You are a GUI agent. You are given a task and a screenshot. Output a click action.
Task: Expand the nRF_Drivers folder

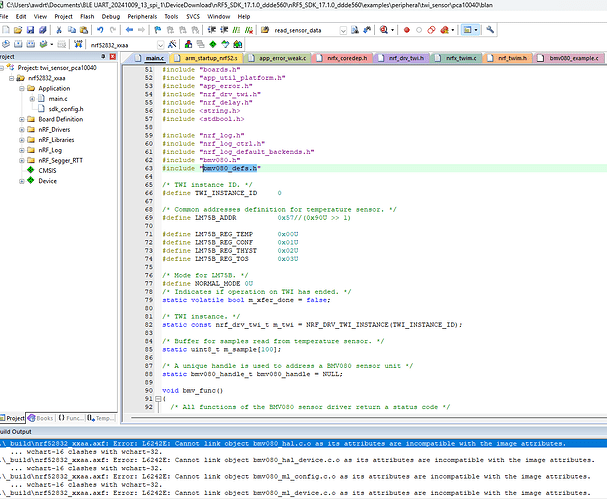point(22,130)
